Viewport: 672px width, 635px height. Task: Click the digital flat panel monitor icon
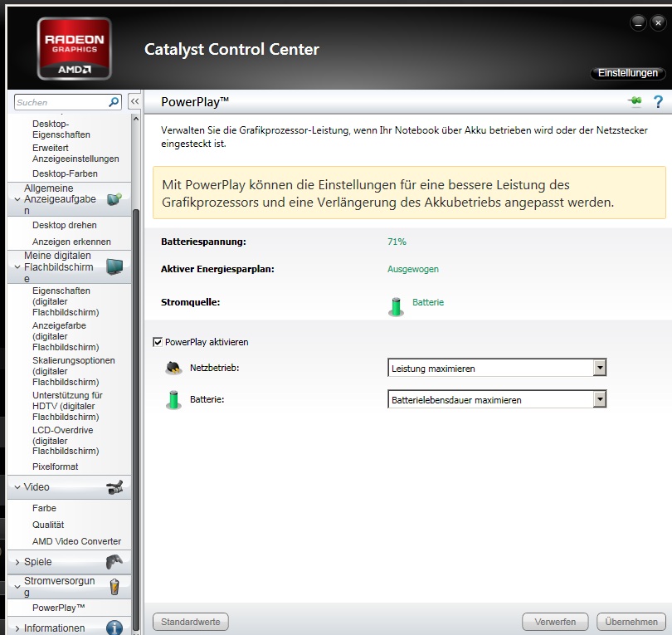pos(114,266)
